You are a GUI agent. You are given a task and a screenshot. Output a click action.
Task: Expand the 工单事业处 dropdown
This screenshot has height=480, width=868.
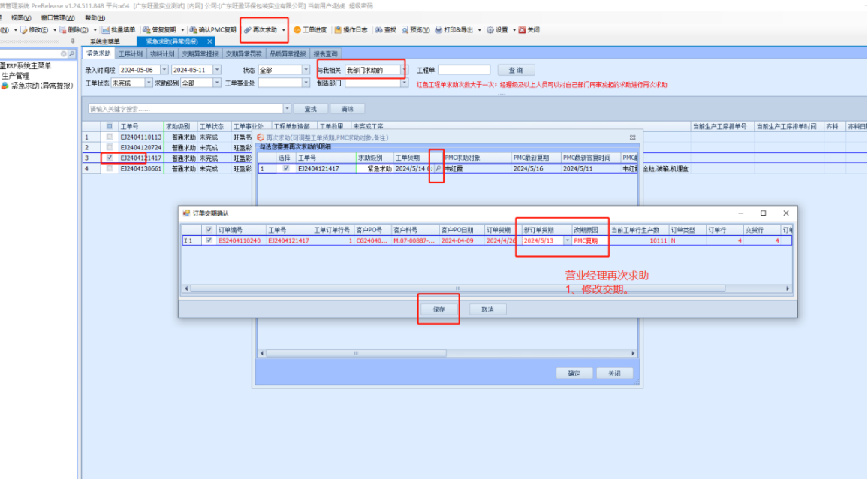[306, 83]
